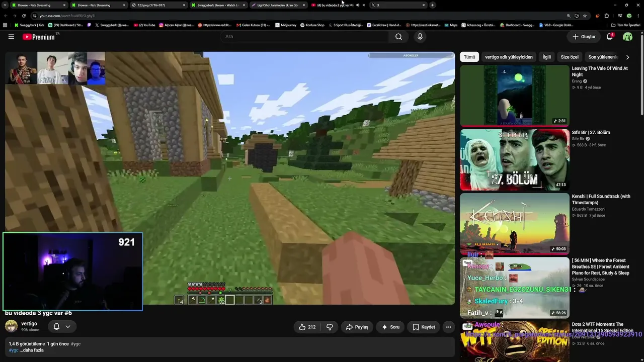The width and height of the screenshot is (644, 362).
Task: Save video with Kaydet button
Action: (x=424, y=327)
